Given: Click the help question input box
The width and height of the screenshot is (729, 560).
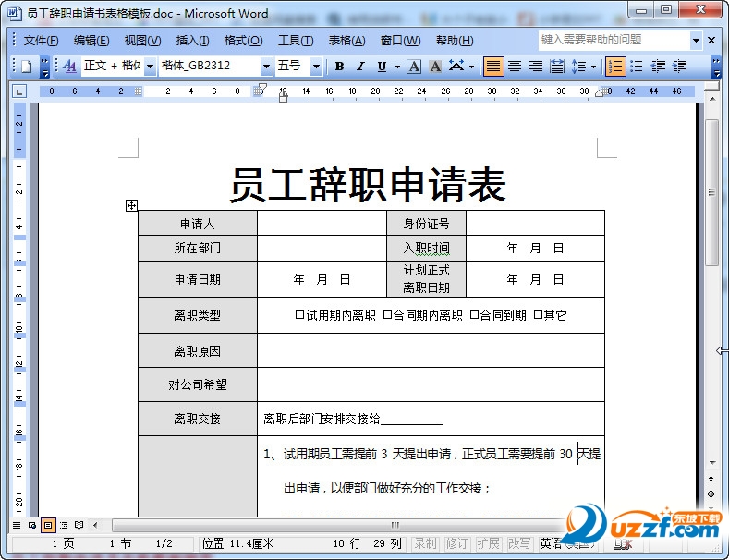Looking at the screenshot, I should pyautogui.click(x=614, y=40).
